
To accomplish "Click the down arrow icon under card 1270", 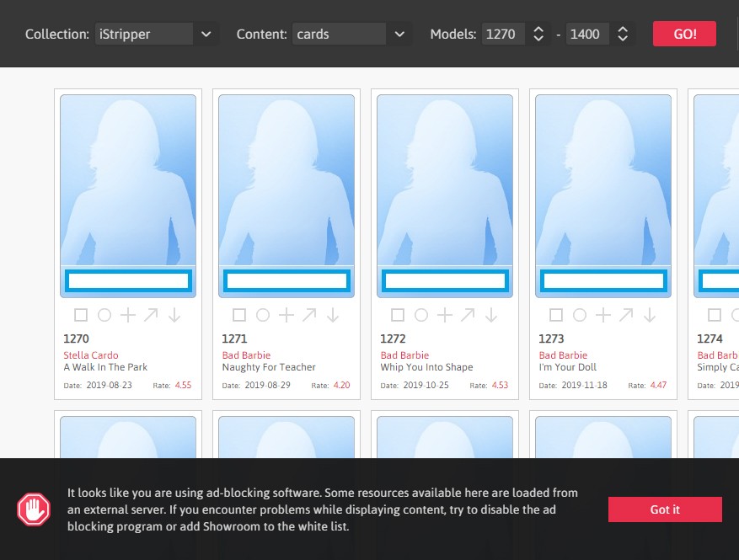I will coord(174,315).
